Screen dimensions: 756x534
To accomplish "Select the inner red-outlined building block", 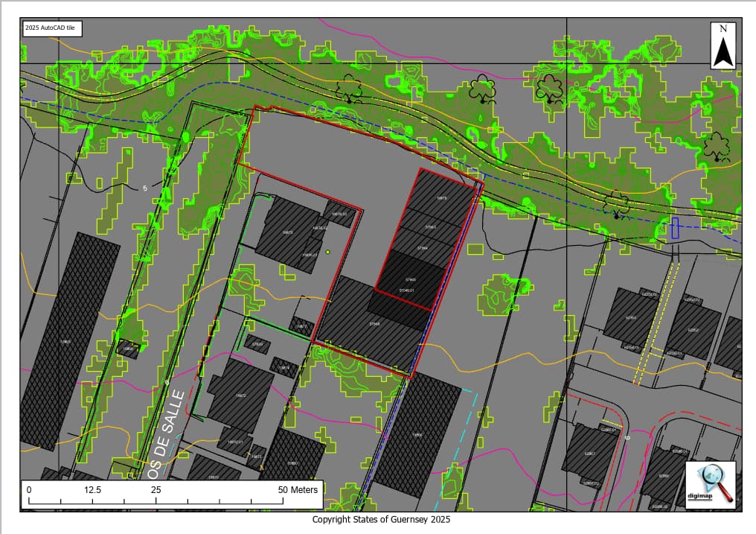I will click(426, 238).
